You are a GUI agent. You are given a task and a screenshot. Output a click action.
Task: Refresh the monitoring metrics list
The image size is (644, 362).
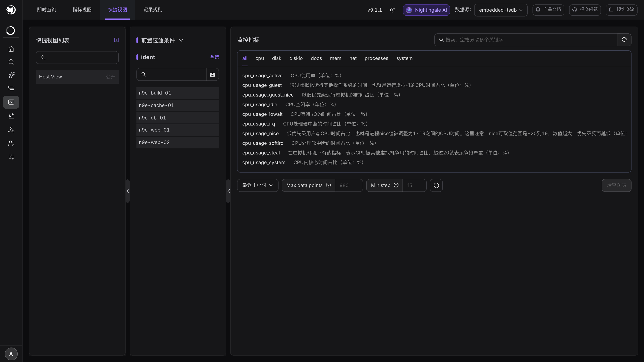(x=624, y=40)
